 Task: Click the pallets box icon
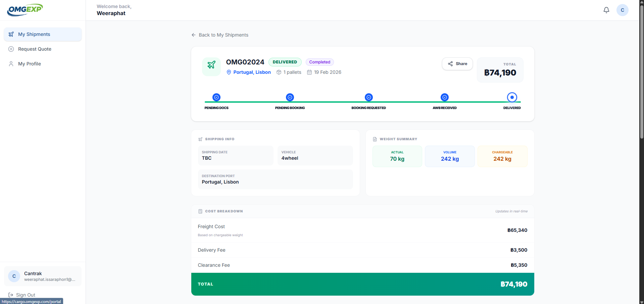point(279,72)
